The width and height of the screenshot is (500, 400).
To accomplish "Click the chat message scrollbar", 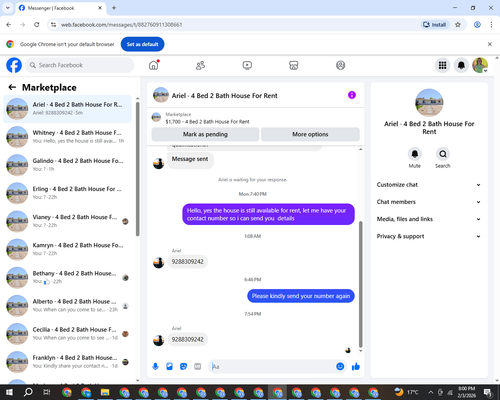I will [360, 284].
